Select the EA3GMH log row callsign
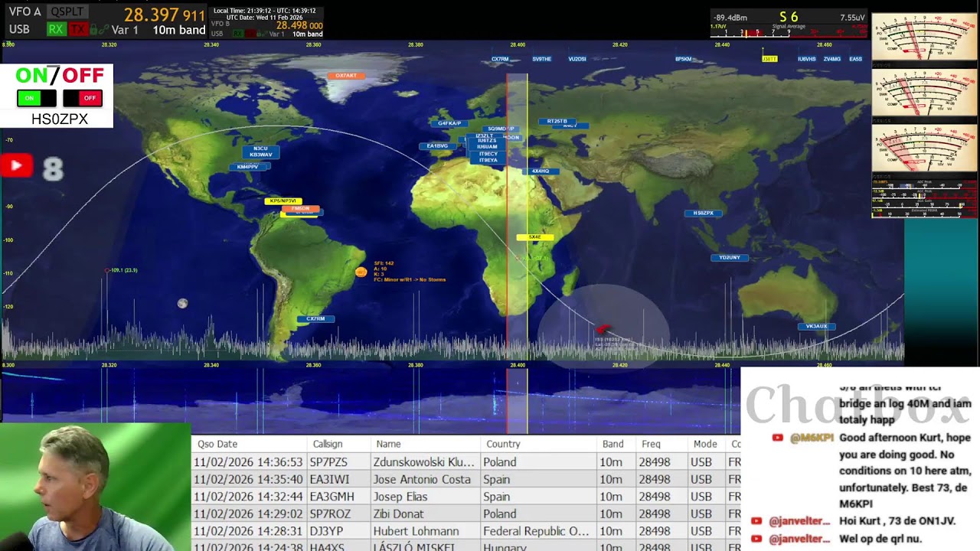Screen dimensions: 980x551 click(x=332, y=497)
